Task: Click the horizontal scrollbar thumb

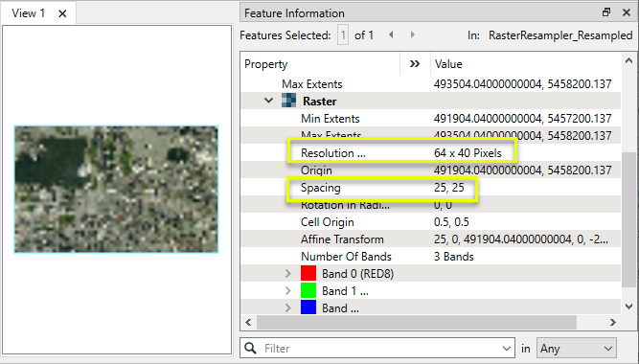Action: pos(417,322)
